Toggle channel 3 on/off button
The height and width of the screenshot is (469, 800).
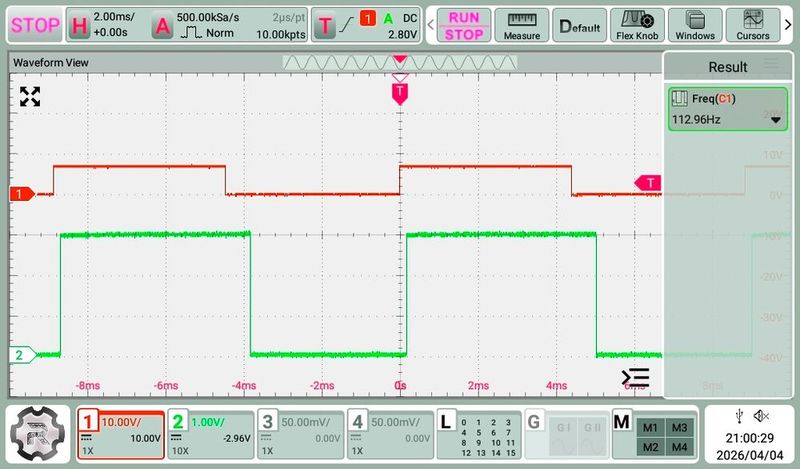click(267, 422)
